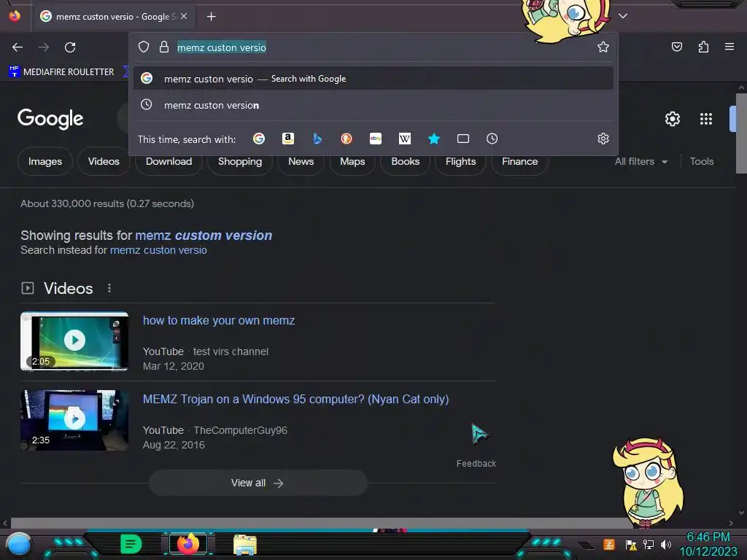List all tabs dropdown arrow
The height and width of the screenshot is (560, 747).
pos(623,16)
